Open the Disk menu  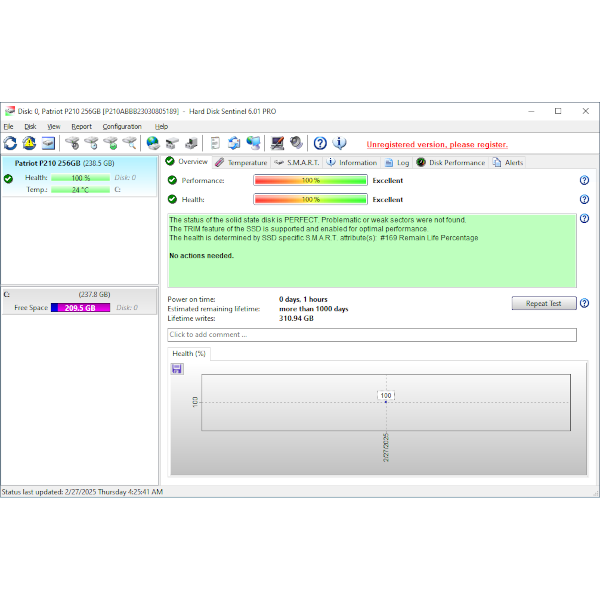point(30,127)
